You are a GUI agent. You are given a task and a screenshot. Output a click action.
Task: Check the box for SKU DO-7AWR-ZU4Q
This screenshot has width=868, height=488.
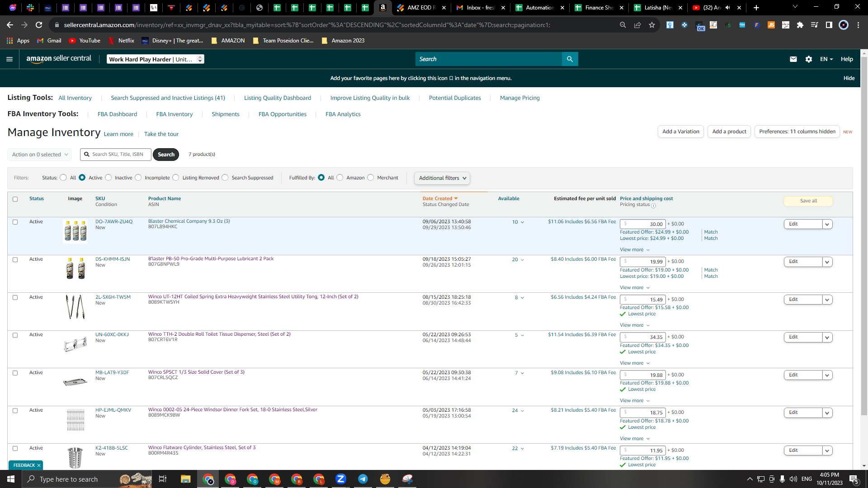(15, 222)
